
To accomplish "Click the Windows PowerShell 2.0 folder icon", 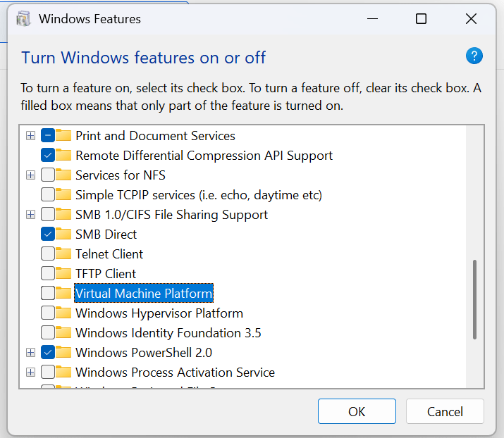I will pos(63,352).
